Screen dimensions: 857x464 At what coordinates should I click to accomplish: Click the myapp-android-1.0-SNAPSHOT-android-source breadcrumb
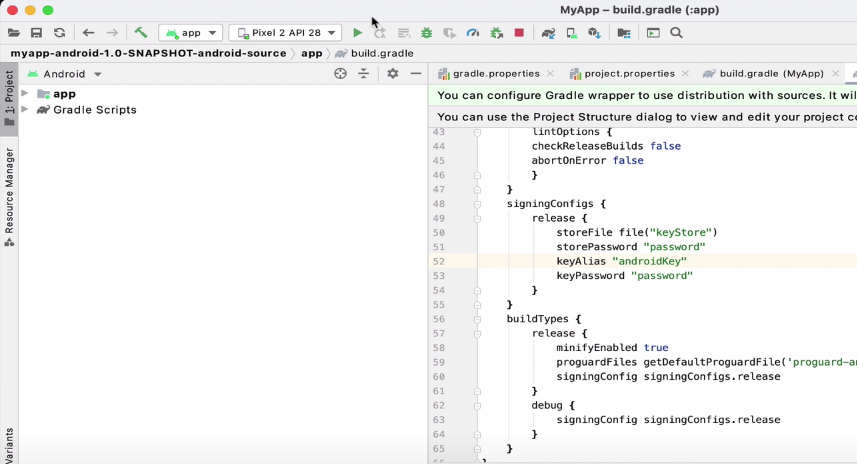point(148,53)
